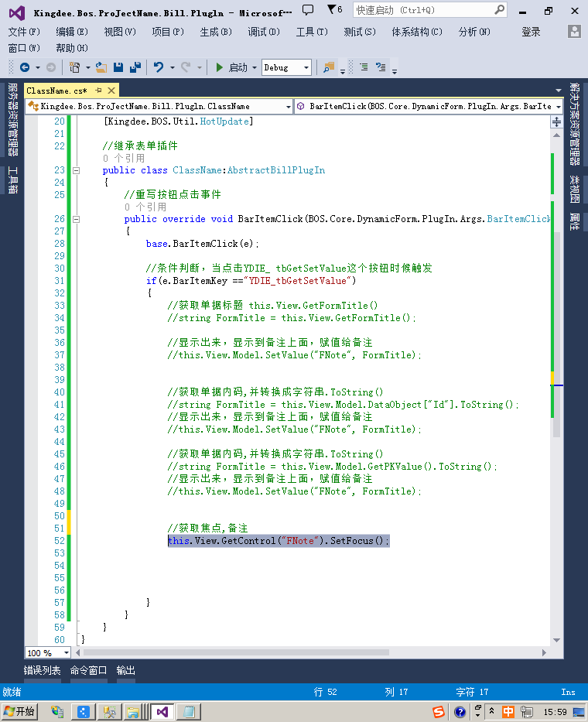Click the Redo arrow icon
Image resolution: width=588 pixels, height=722 pixels.
tap(186, 67)
